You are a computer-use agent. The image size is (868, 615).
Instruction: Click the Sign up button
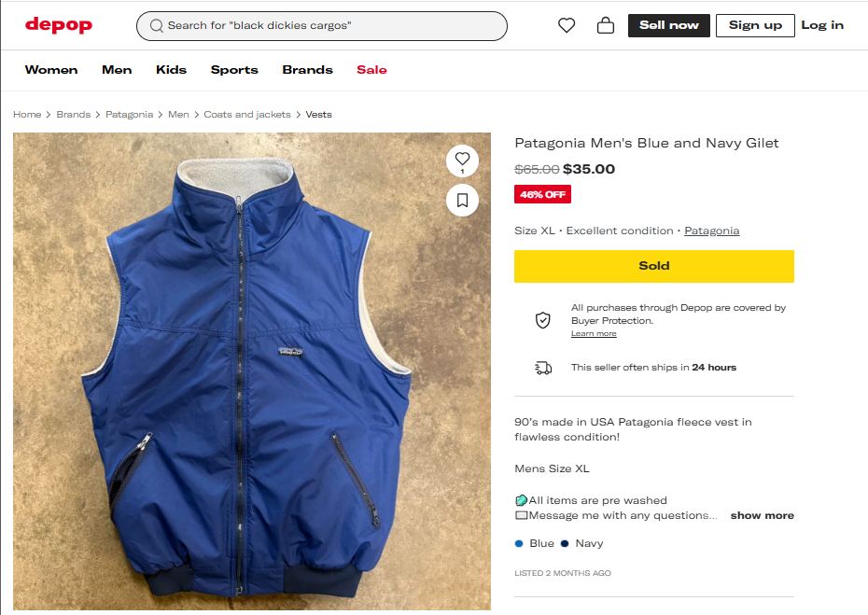pos(755,26)
